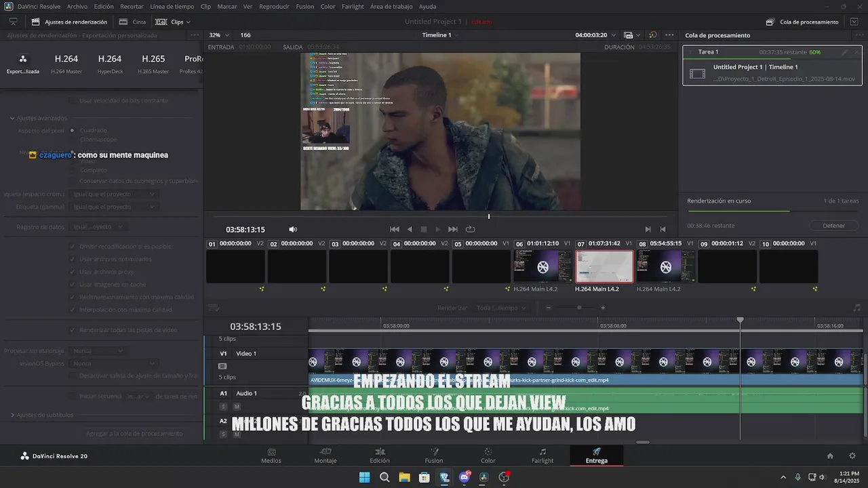Open Renderizar range dropdown
Viewport: 868px width, 488px height.
(x=502, y=308)
